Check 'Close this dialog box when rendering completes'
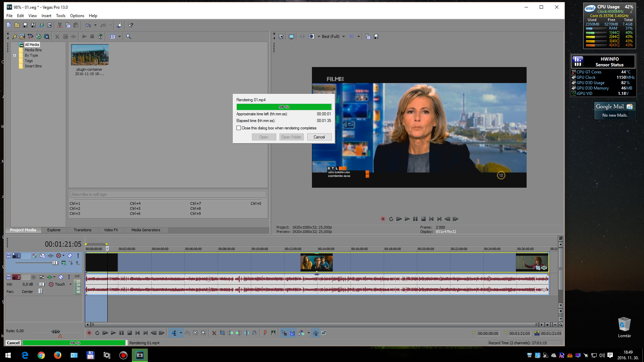Viewport: 644px width, 362px height. pos(239,128)
